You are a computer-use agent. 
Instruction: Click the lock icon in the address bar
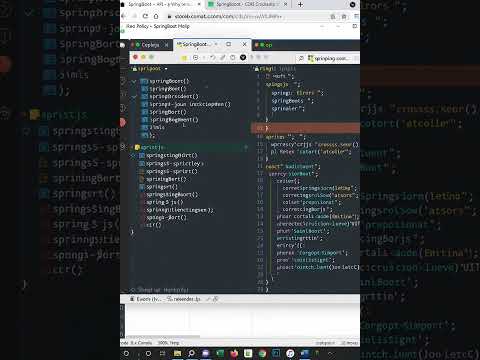point(169,16)
